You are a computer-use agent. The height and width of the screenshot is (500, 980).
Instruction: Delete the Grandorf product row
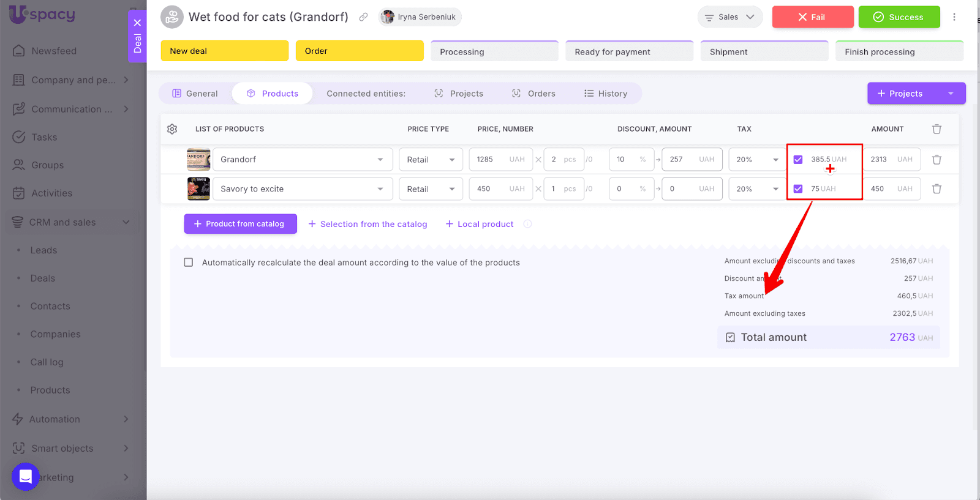(937, 160)
